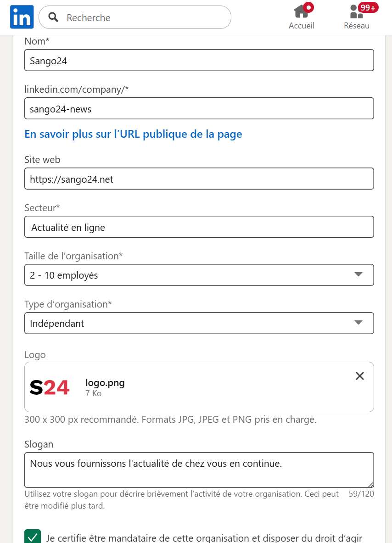This screenshot has height=543, width=392.
Task: Click the notification badge on Accueil
Action: pyautogui.click(x=309, y=7)
